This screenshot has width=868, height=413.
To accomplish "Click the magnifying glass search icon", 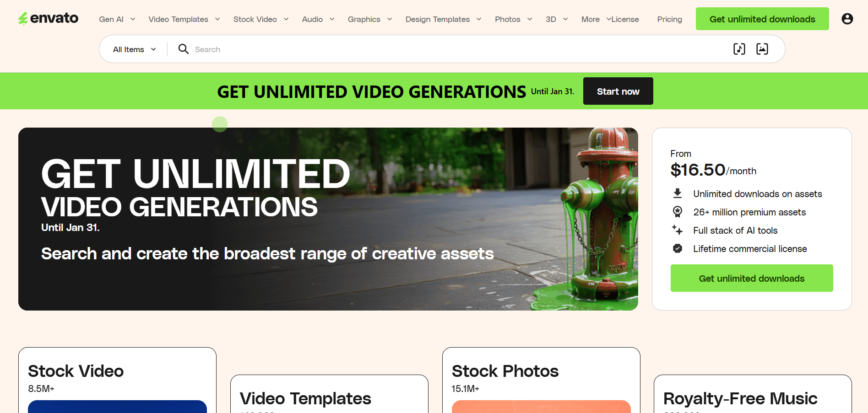I will pyautogui.click(x=183, y=49).
